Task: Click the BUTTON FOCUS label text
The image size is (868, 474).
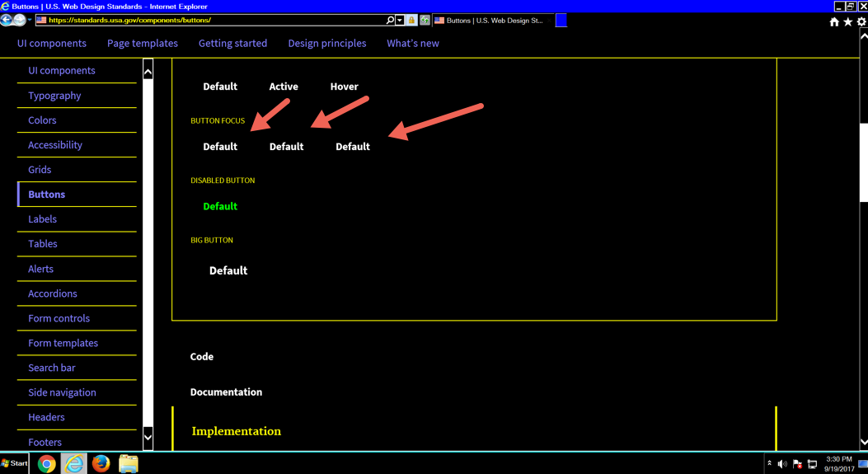Action: [218, 120]
